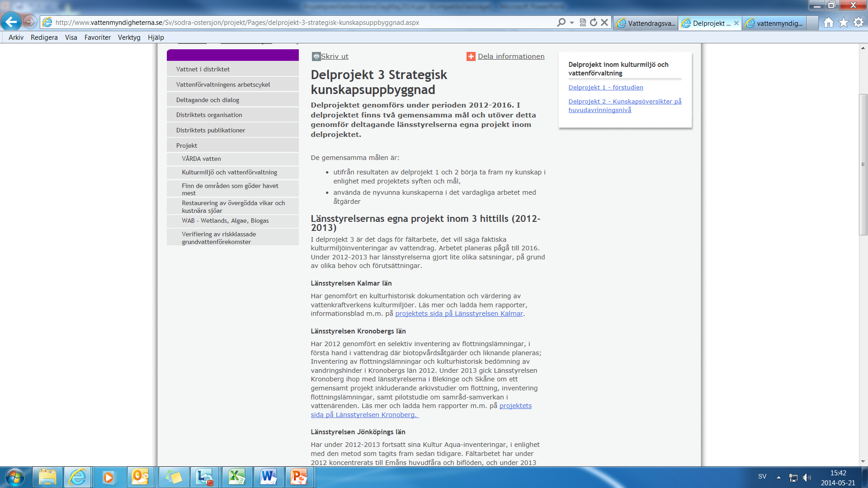Open WAB - Wetlands, Algae, Biogas item

click(x=233, y=221)
